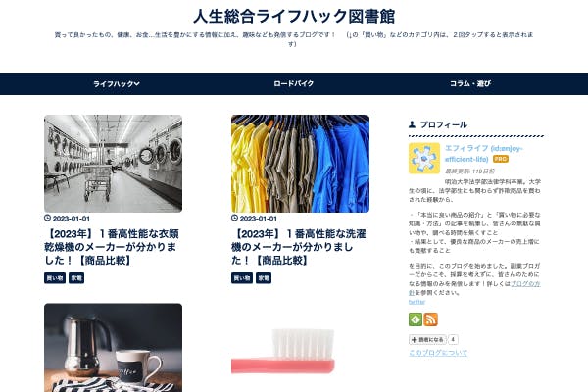
Task: Click the PRO badge next to profile name
Action: pos(500,159)
